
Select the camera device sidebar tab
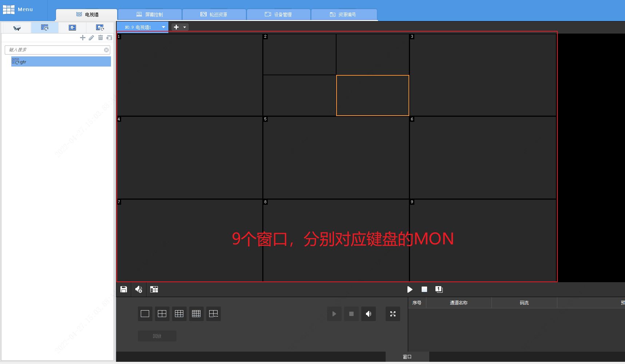pyautogui.click(x=17, y=28)
